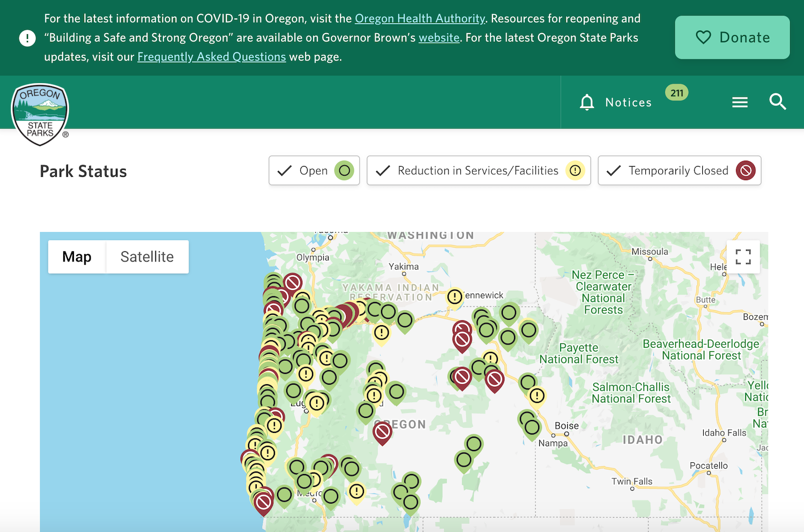Open the hamburger navigation menu
Screen dimensions: 804x532
pos(740,102)
